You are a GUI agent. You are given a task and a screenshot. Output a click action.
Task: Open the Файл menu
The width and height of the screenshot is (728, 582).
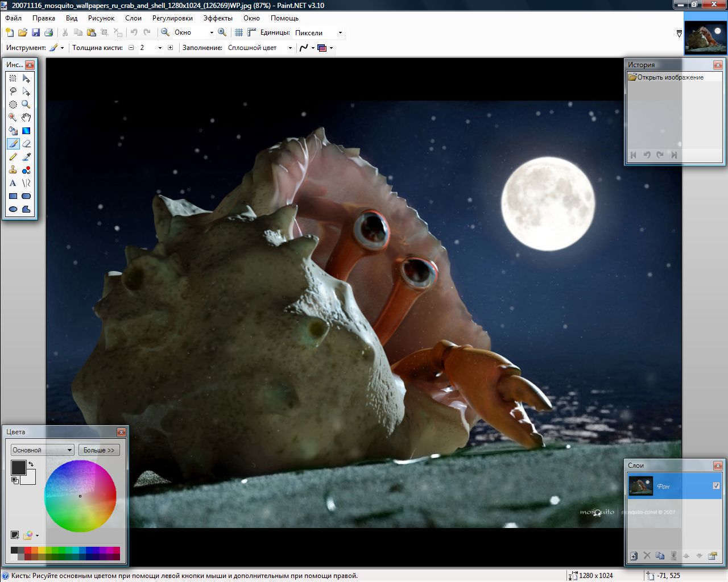[14, 18]
